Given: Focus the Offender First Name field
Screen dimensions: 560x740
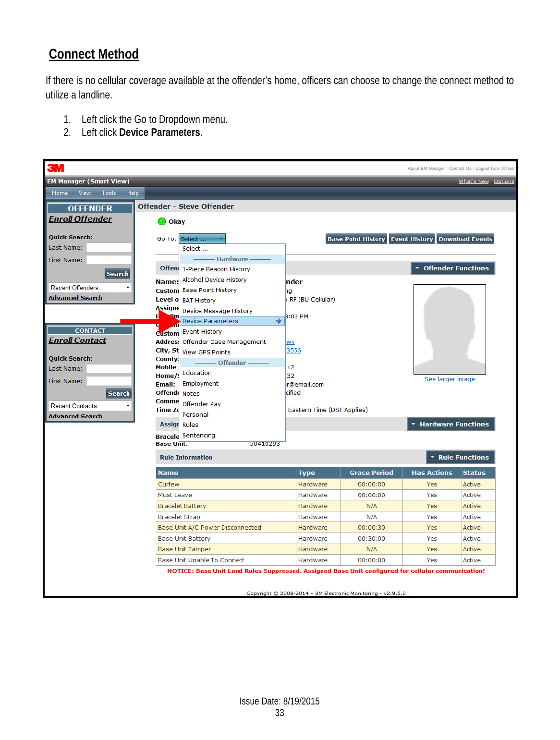Looking at the screenshot, I should (109, 260).
